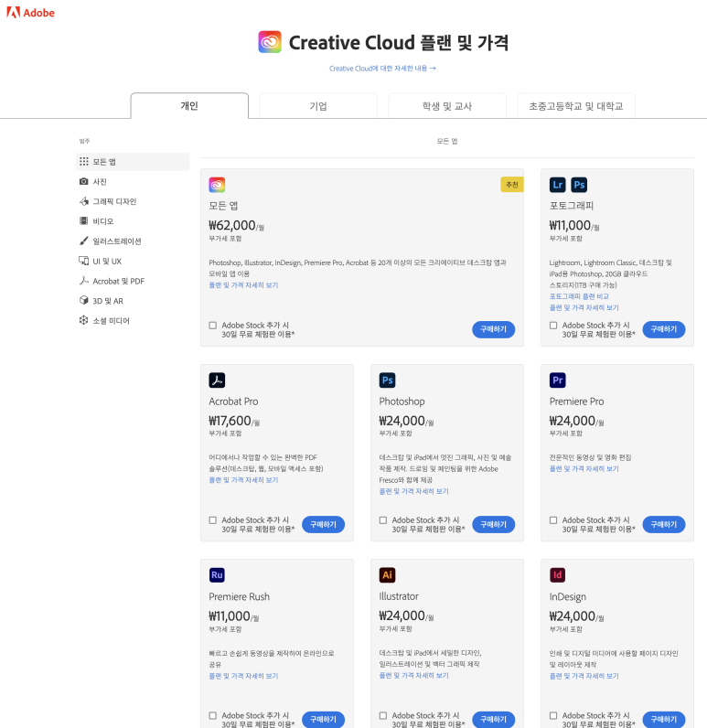Open 플랜 및 가격 자세히 보기 on InDesign card
The width and height of the screenshot is (707, 728).
pyautogui.click(x=584, y=676)
